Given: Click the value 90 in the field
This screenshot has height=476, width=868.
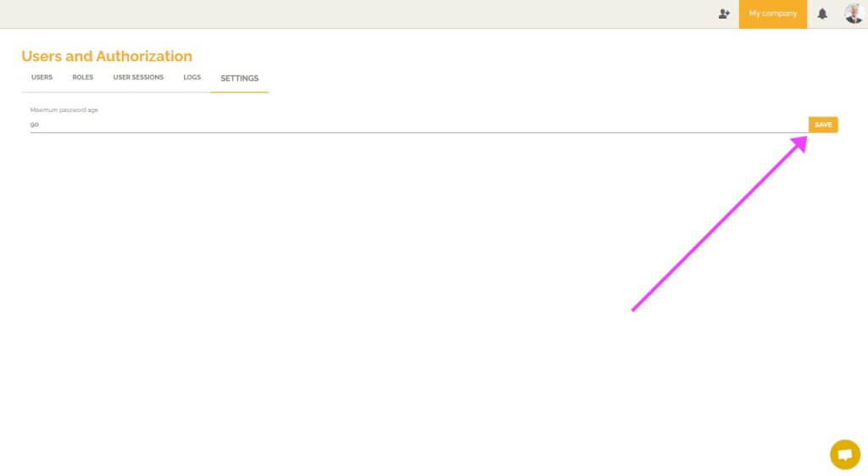Looking at the screenshot, I should pyautogui.click(x=35, y=124).
